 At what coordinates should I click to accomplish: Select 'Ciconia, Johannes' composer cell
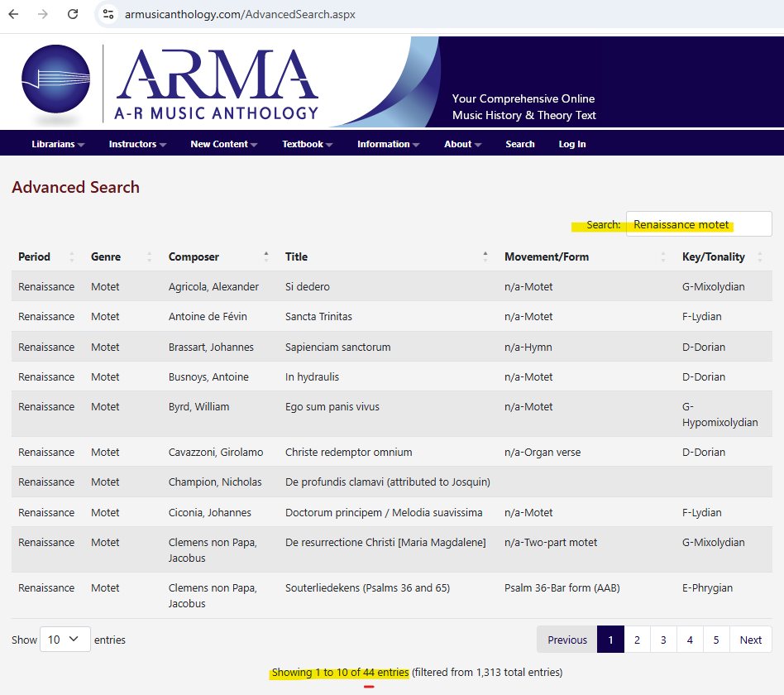point(209,512)
